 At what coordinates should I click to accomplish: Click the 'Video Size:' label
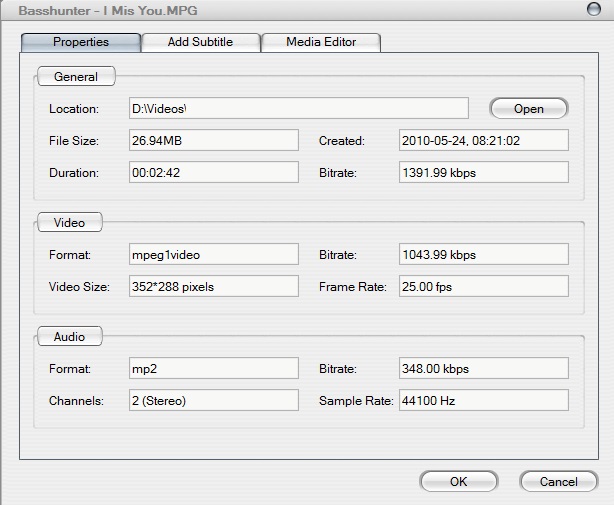pos(79,287)
